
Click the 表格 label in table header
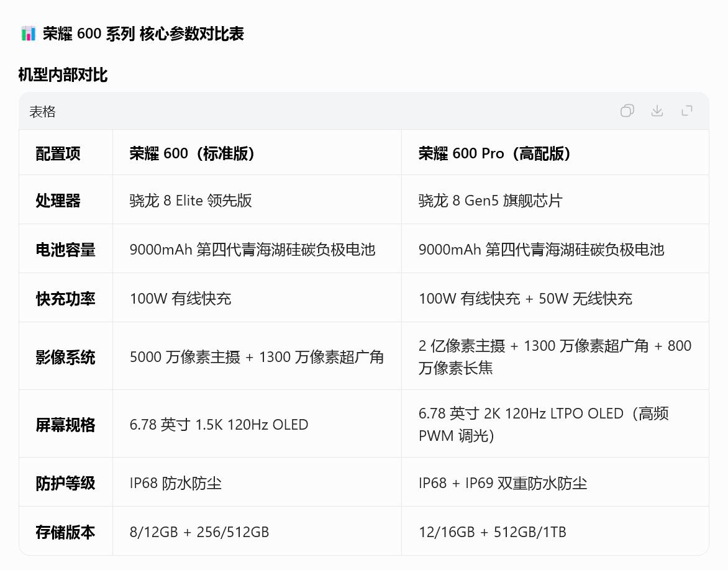click(x=42, y=111)
